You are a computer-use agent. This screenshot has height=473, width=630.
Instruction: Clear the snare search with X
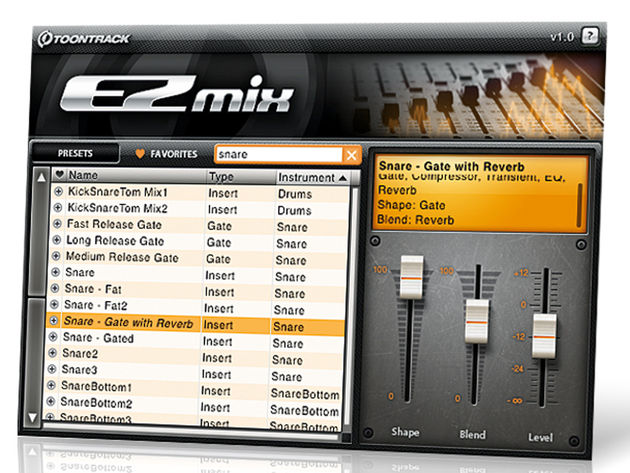[352, 155]
